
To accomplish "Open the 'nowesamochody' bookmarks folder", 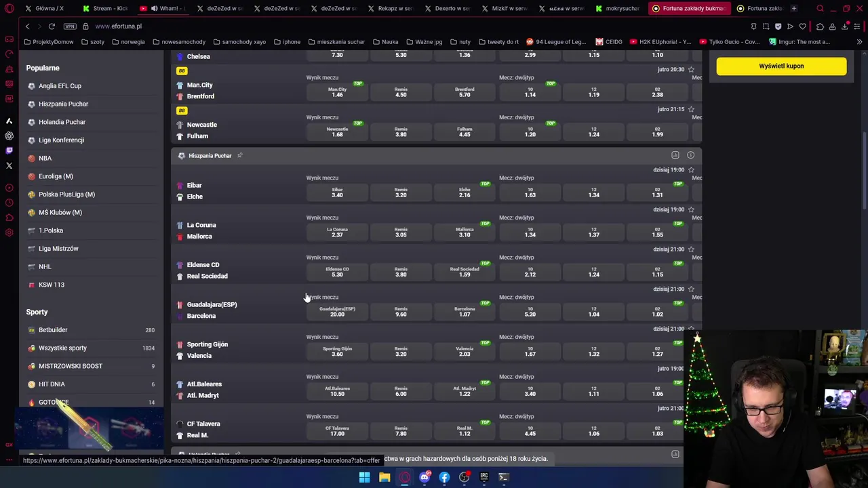I will coord(179,42).
